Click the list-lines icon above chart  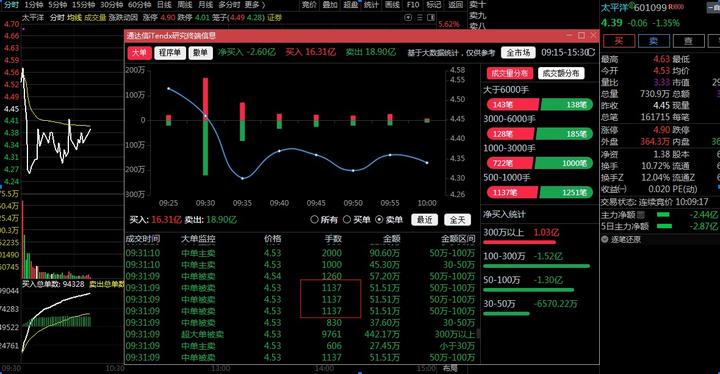click(x=419, y=17)
